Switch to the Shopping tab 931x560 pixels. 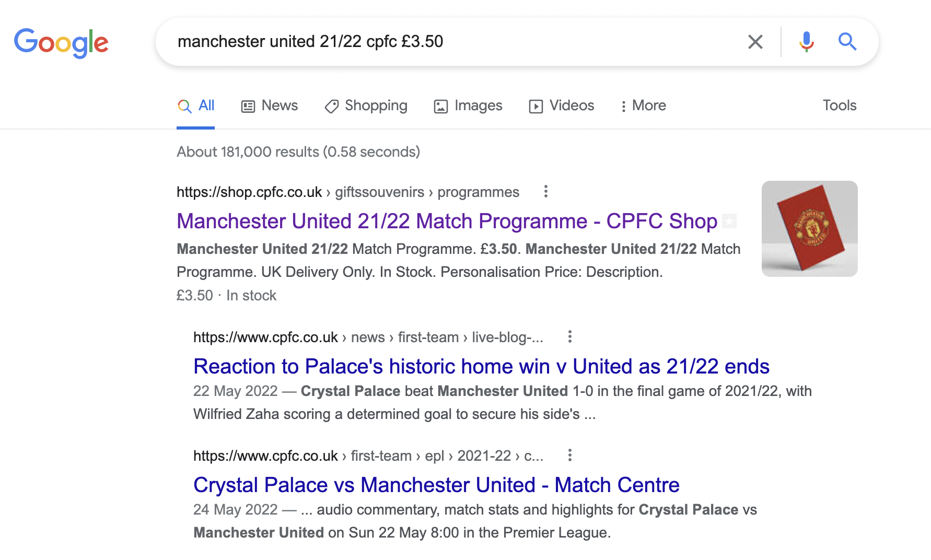pyautogui.click(x=366, y=106)
